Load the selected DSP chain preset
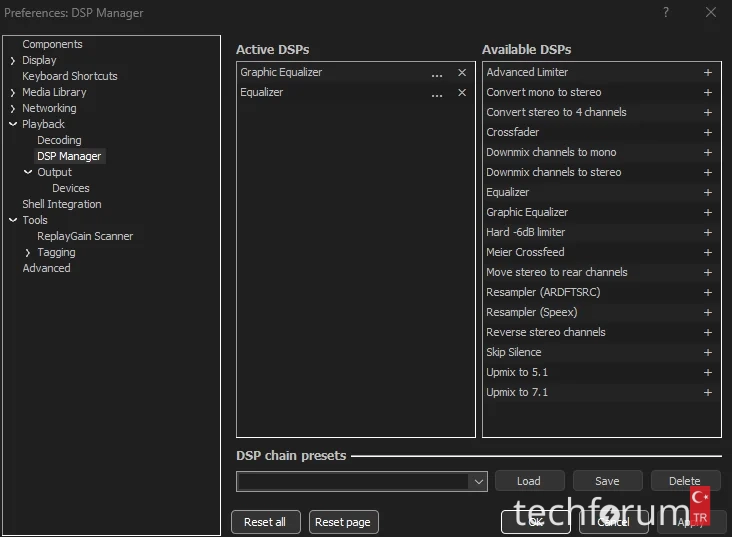Image resolution: width=732 pixels, height=537 pixels. point(529,481)
